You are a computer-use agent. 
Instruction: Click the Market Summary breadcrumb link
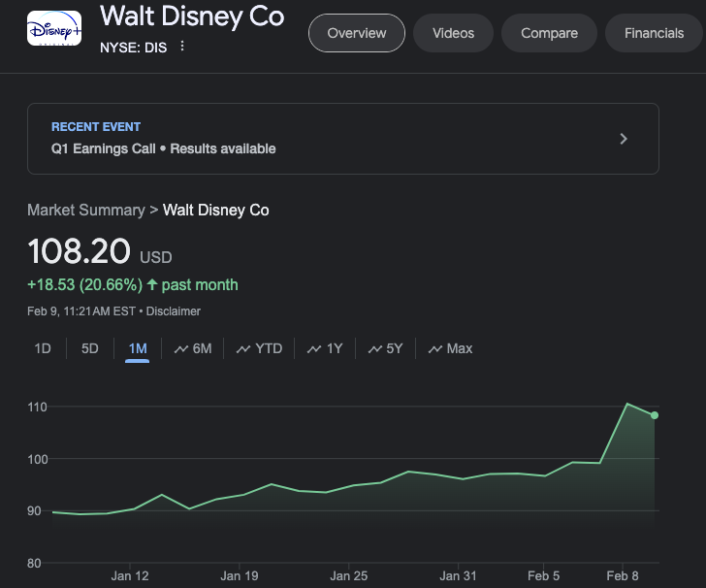(x=85, y=210)
